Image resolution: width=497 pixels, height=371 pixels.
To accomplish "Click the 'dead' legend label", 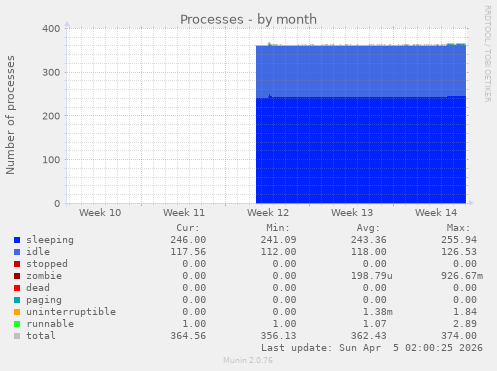I will (38, 288).
